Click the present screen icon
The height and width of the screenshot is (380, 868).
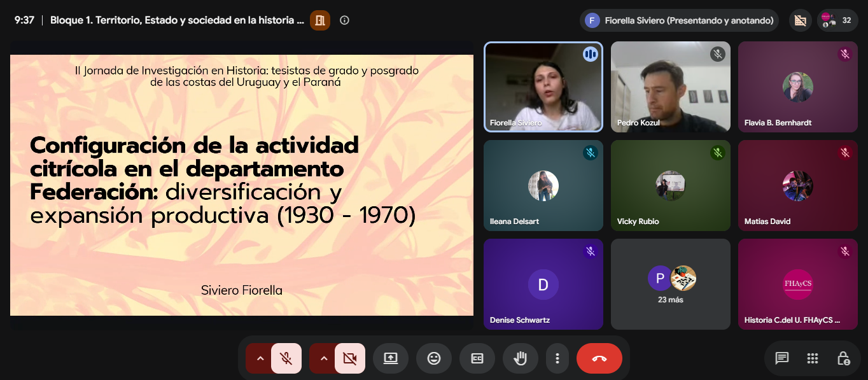point(391,358)
